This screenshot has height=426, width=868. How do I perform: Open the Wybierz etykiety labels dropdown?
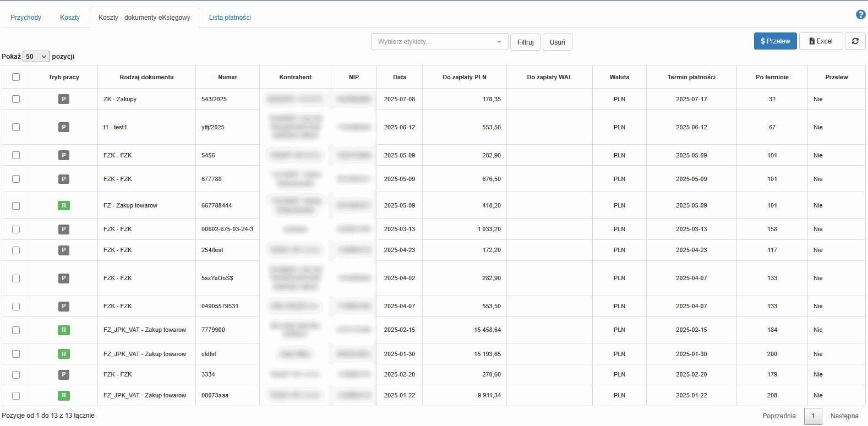pyautogui.click(x=439, y=42)
